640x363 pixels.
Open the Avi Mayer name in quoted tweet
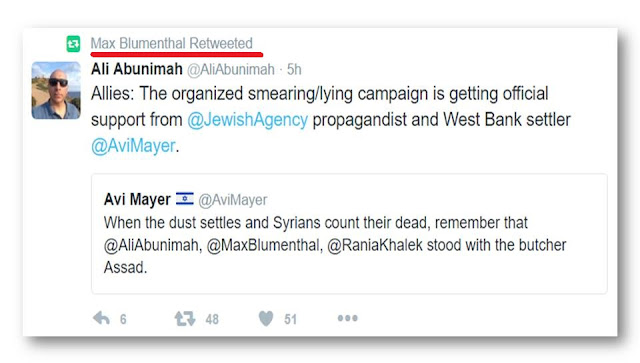tap(137, 200)
